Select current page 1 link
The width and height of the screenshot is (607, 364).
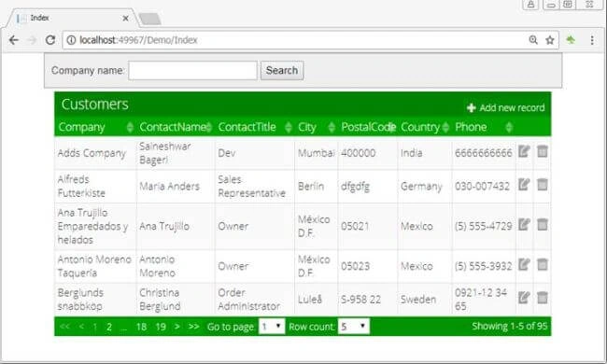click(95, 327)
